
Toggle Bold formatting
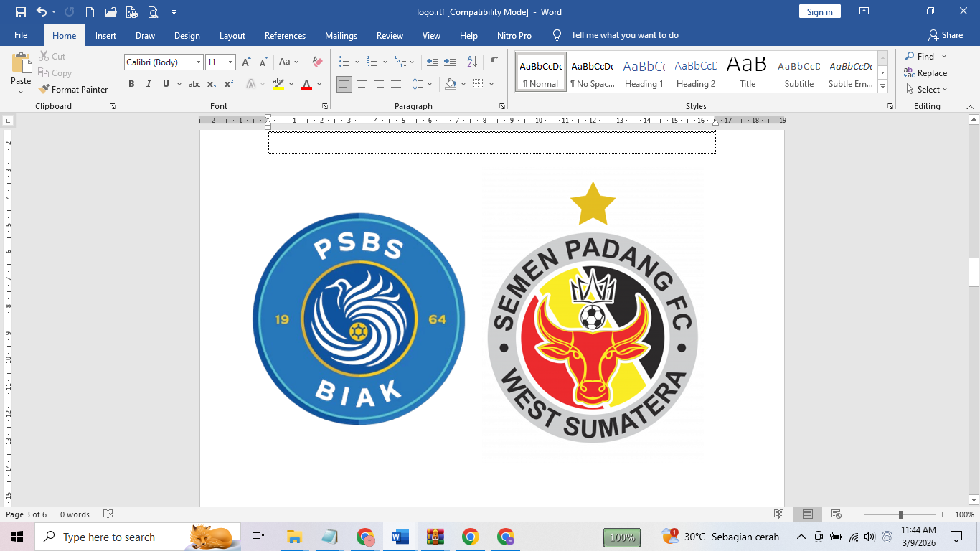coord(131,84)
